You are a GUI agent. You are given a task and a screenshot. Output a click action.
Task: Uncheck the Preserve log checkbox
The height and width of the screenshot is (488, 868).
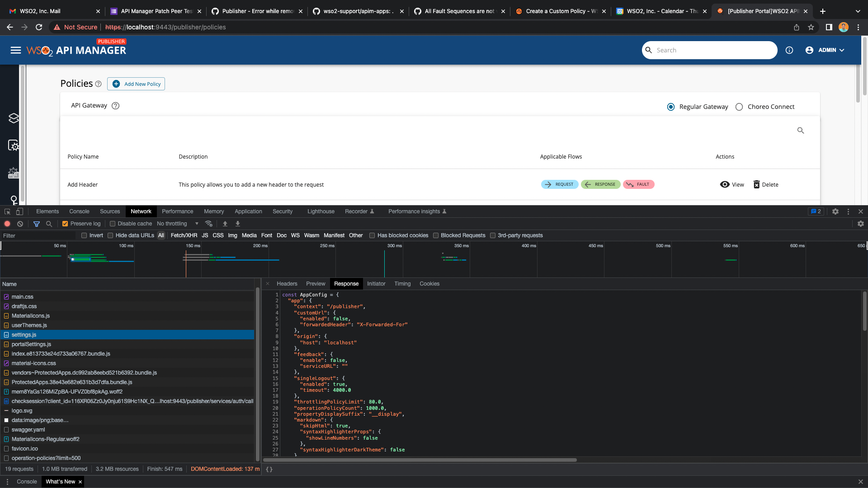pyautogui.click(x=65, y=223)
